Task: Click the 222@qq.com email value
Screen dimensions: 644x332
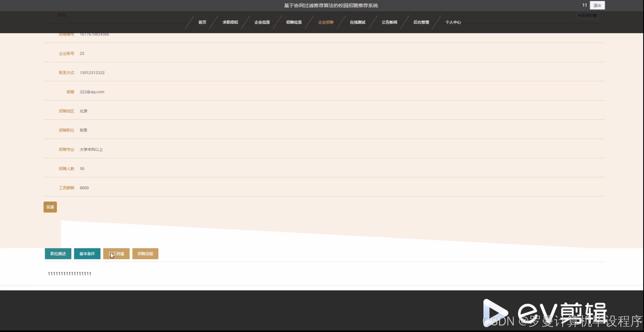Action: (92, 92)
